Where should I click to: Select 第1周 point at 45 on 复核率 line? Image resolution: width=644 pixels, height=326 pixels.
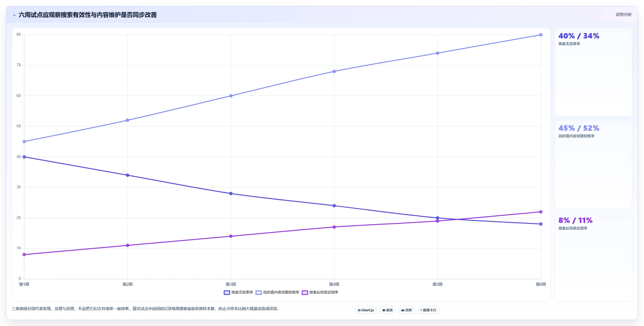(x=24, y=142)
